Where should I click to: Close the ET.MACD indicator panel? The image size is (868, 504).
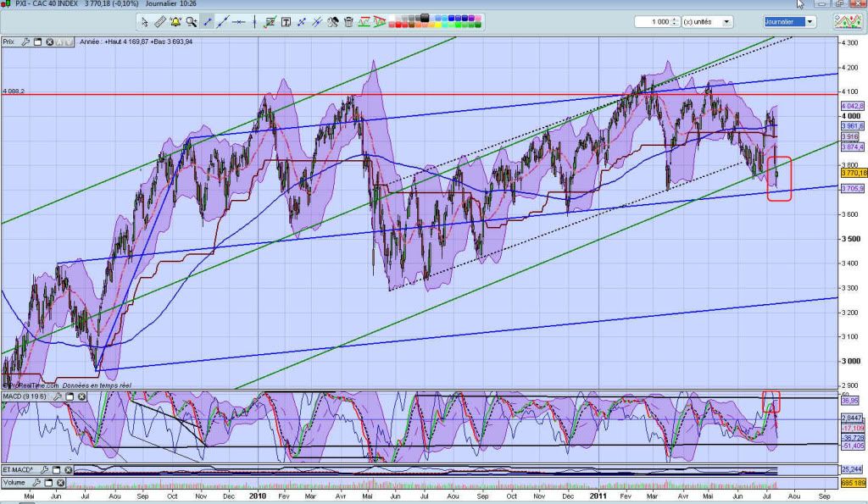[68, 470]
